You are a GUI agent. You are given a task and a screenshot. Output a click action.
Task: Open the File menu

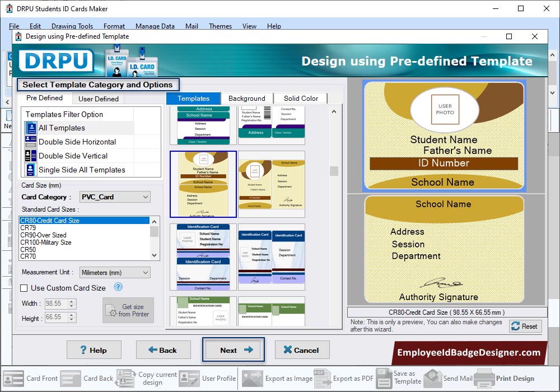click(14, 26)
